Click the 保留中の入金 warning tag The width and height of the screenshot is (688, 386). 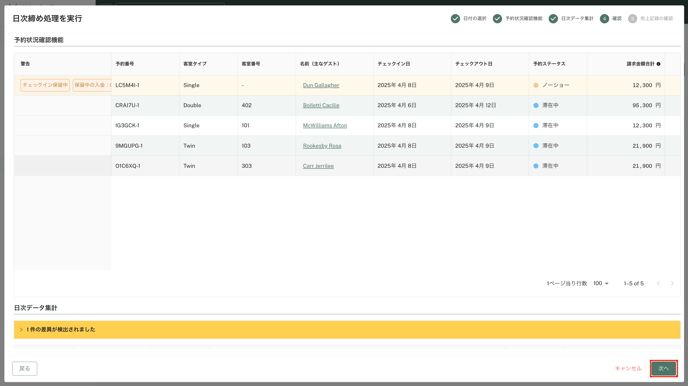pyautogui.click(x=92, y=85)
